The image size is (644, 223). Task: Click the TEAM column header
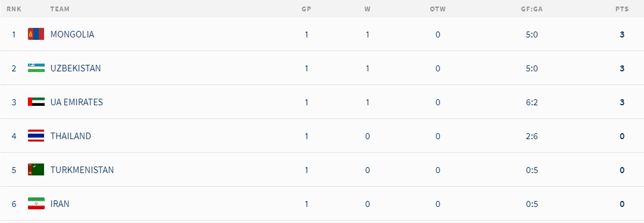click(60, 9)
